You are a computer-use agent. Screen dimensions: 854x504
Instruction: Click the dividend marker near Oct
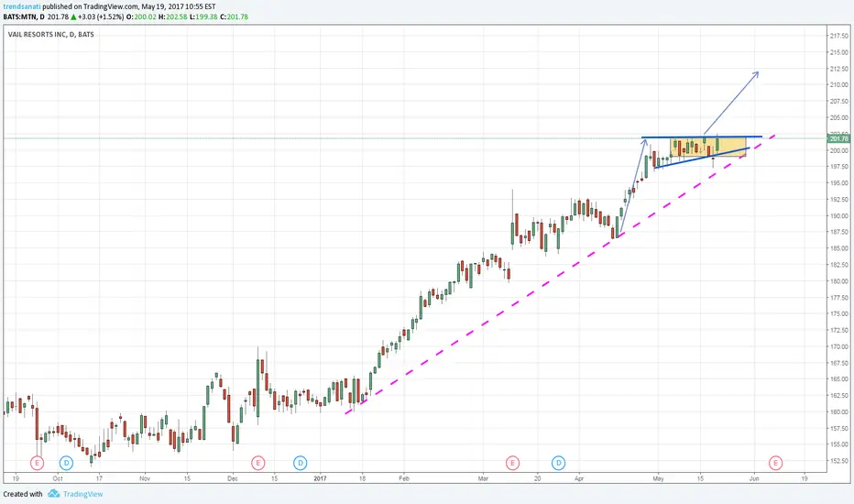[x=66, y=463]
